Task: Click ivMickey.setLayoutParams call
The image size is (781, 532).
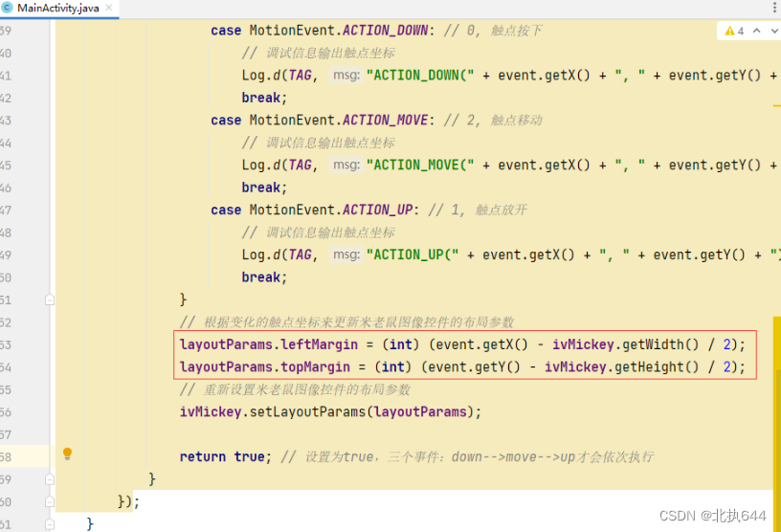Action: tap(330, 412)
